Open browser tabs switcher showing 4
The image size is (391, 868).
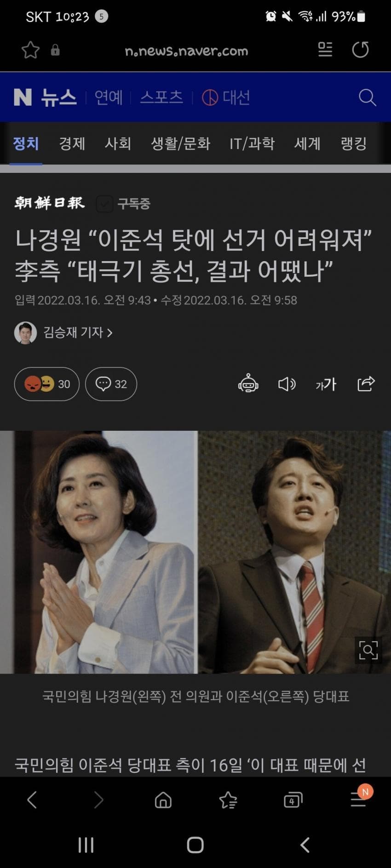coord(293,800)
